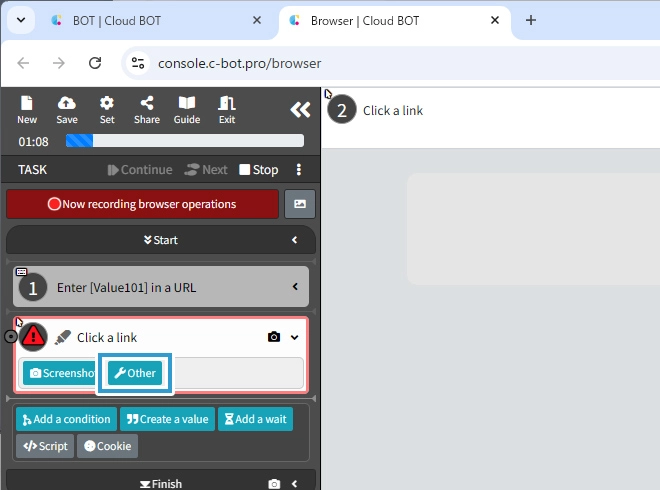Open the TASK three-dots menu

pos(298,170)
